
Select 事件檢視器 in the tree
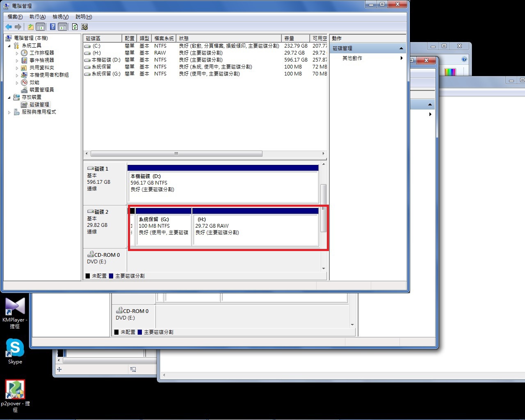(x=41, y=60)
